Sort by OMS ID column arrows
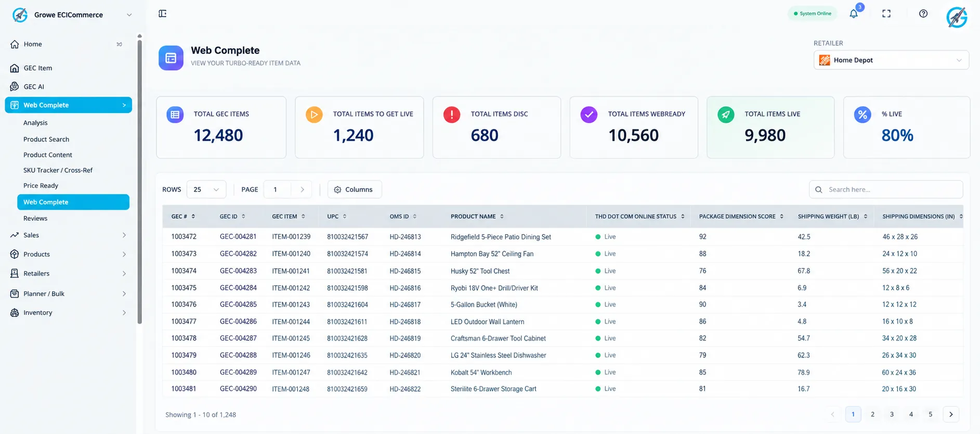Image resolution: width=980 pixels, height=434 pixels. [x=415, y=216]
